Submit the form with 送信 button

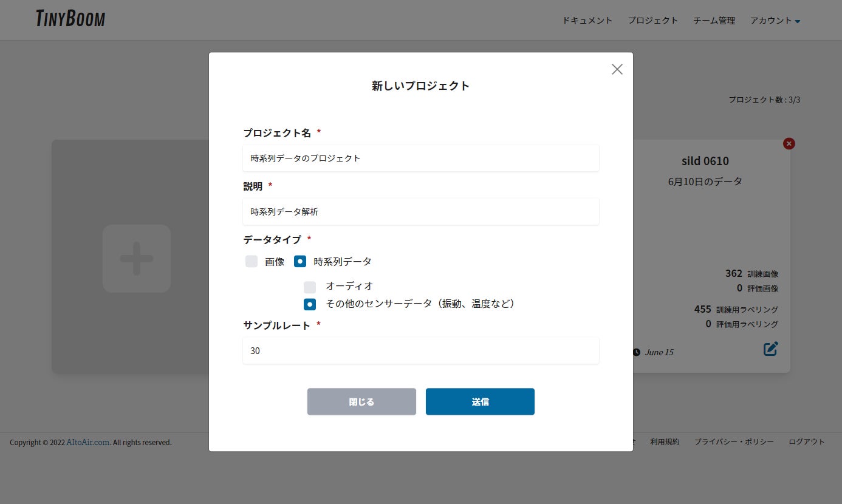click(x=480, y=401)
